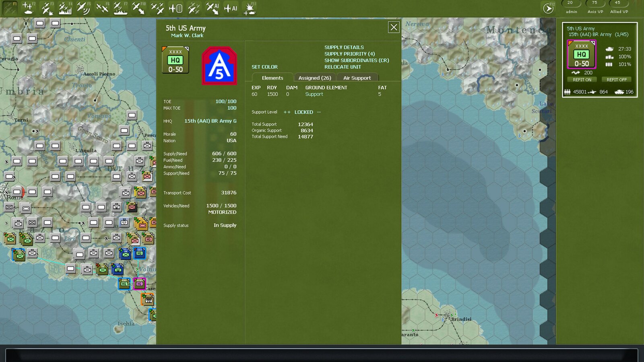Toggle the LOCKED support level setting
Screen dimensions: 644x362
303,112
